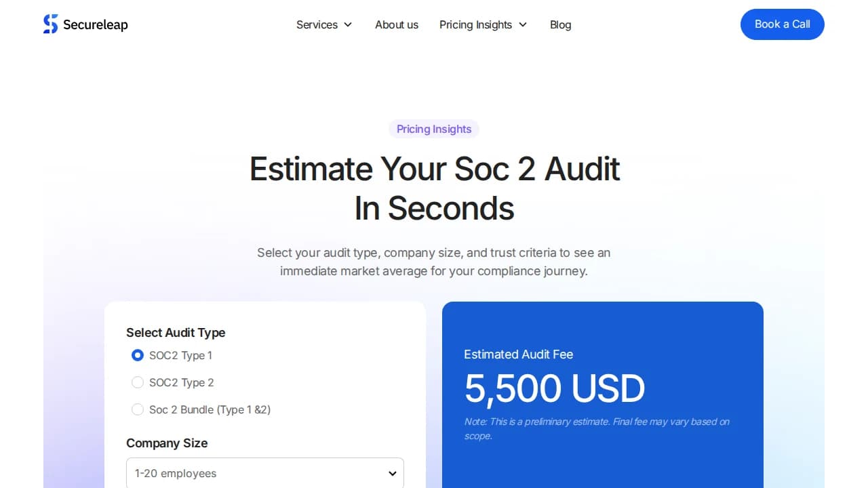Choose the Soc 2 Bundle (Type 1 &2) option

pyautogui.click(x=138, y=409)
